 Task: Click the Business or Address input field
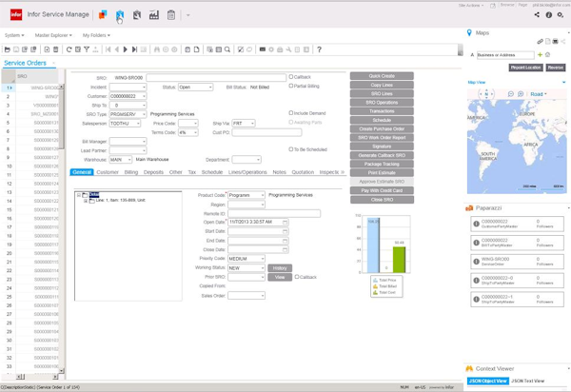pos(505,55)
